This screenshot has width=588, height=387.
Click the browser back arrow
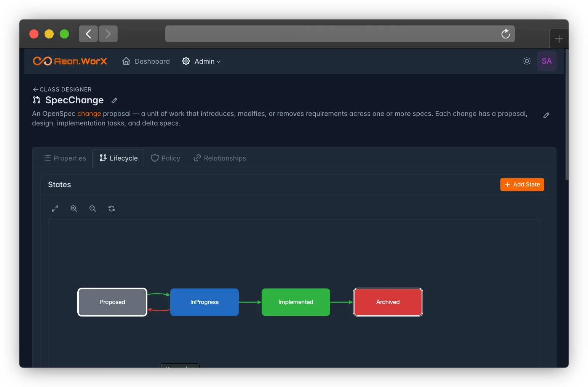(88, 34)
